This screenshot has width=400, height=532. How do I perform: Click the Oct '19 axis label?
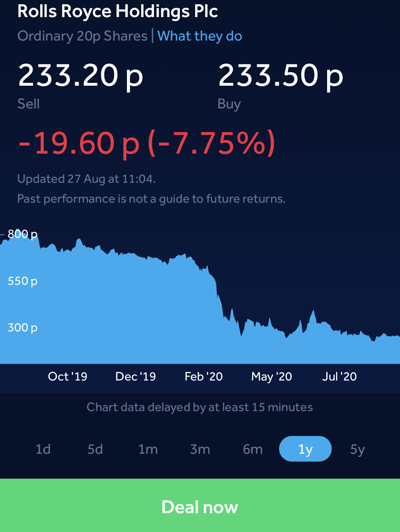coord(68,376)
